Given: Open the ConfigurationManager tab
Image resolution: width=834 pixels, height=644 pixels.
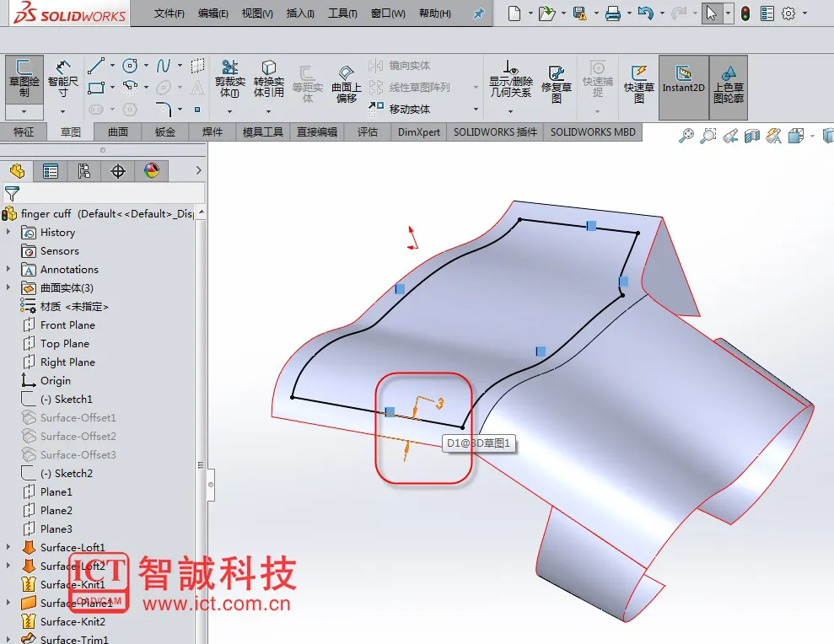Looking at the screenshot, I should [x=84, y=171].
